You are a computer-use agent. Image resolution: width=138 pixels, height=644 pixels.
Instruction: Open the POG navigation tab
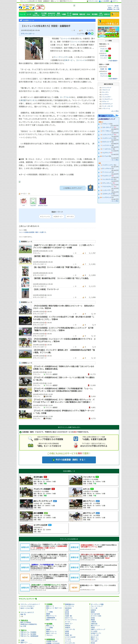(88, 14)
